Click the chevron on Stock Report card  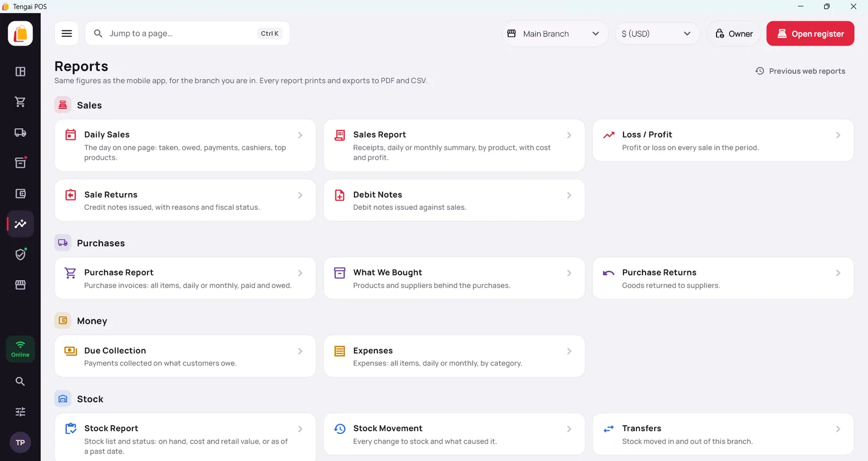300,428
